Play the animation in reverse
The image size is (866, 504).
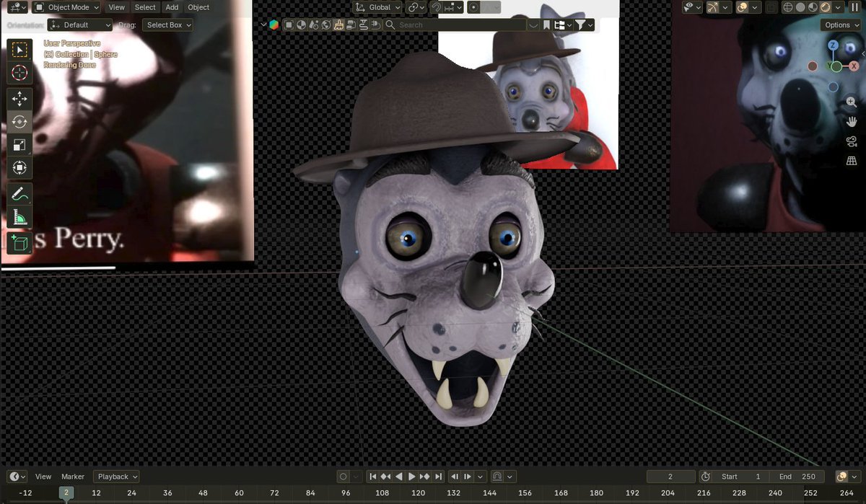[x=399, y=477]
